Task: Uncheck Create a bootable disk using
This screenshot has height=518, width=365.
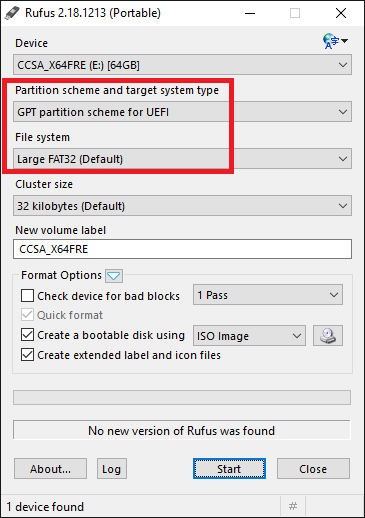Action: click(27, 335)
